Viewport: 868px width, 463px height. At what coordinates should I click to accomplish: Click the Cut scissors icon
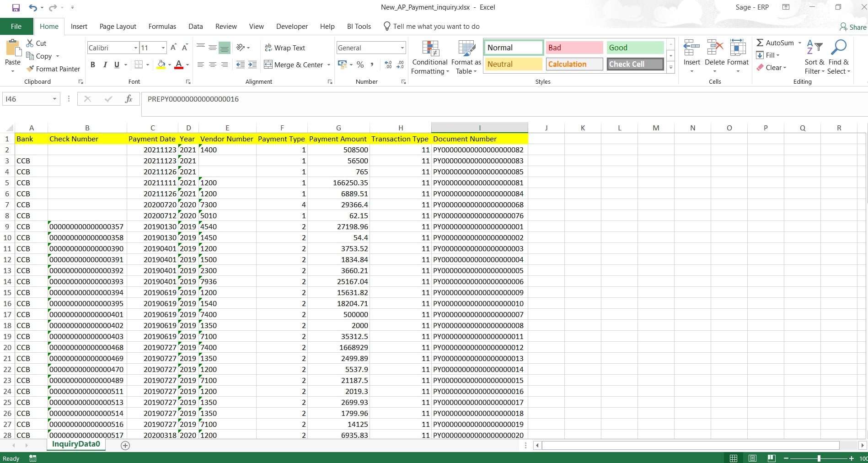click(30, 43)
